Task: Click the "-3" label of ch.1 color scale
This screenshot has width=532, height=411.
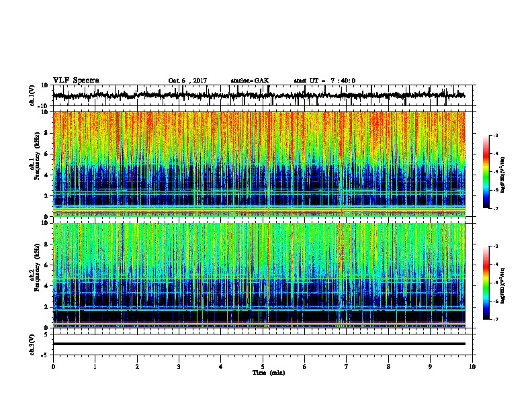Action: click(x=496, y=136)
